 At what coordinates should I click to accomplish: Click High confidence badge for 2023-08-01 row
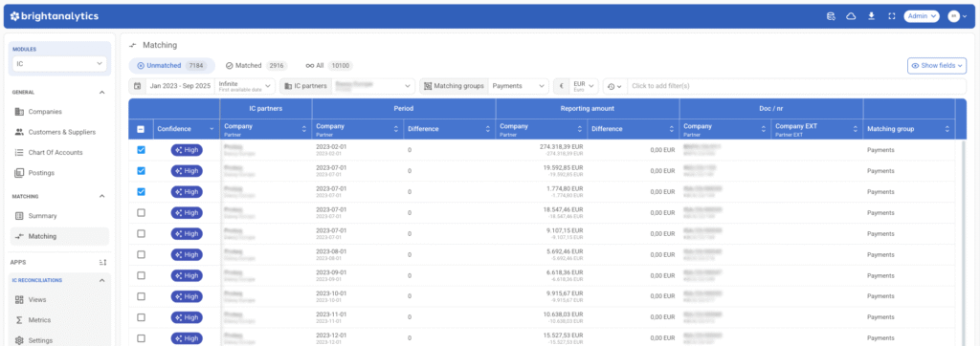point(187,255)
